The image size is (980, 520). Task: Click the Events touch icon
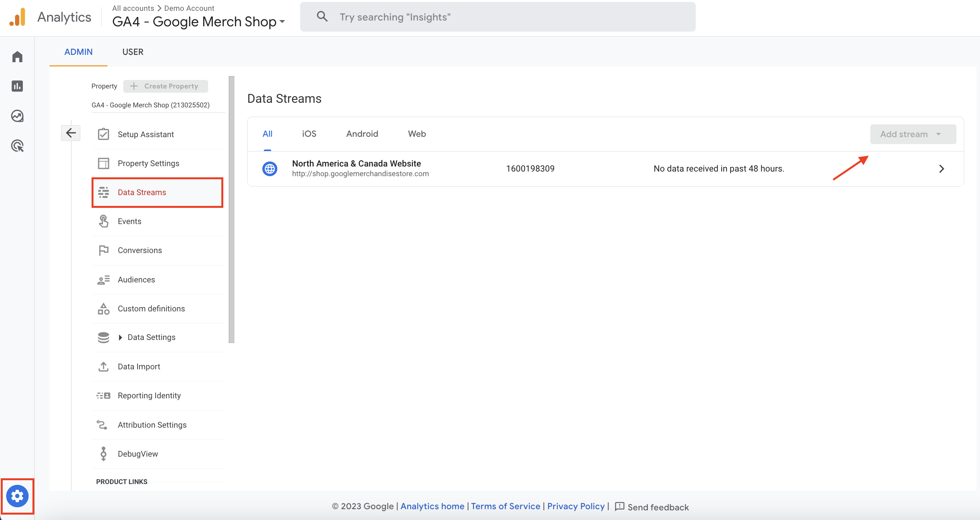coord(104,221)
